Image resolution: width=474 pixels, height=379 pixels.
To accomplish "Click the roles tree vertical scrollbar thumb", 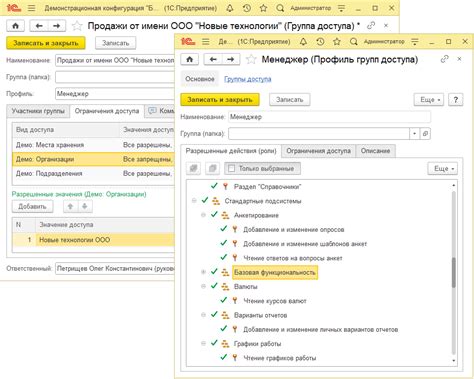I will point(454,272).
